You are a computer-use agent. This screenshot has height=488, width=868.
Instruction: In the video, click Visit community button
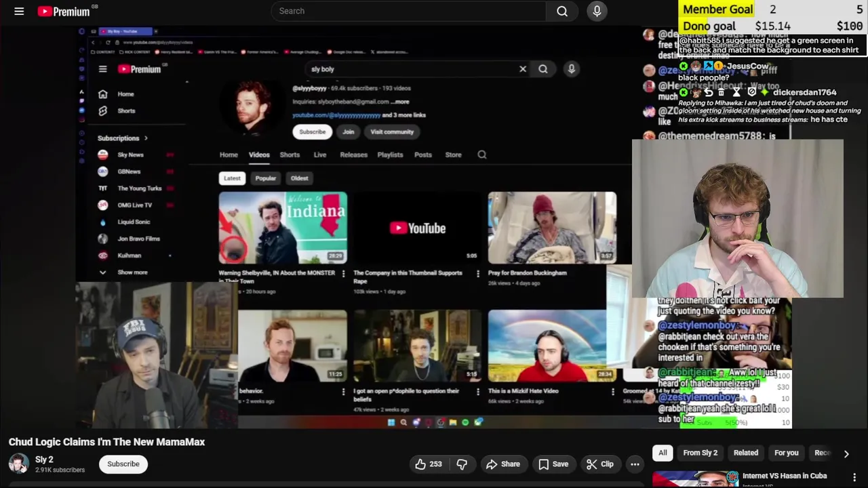(392, 132)
